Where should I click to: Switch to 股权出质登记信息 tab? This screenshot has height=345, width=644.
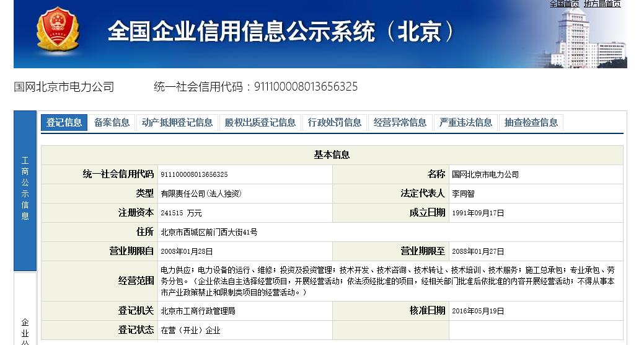coord(260,122)
